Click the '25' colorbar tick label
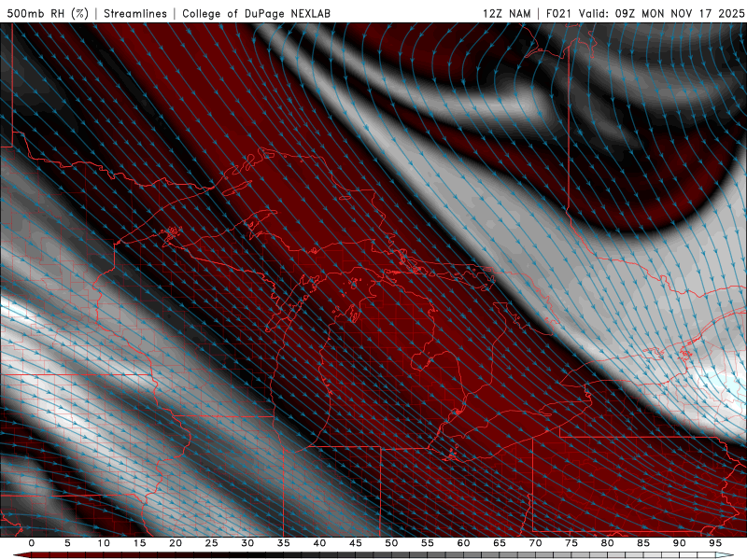 (212, 543)
